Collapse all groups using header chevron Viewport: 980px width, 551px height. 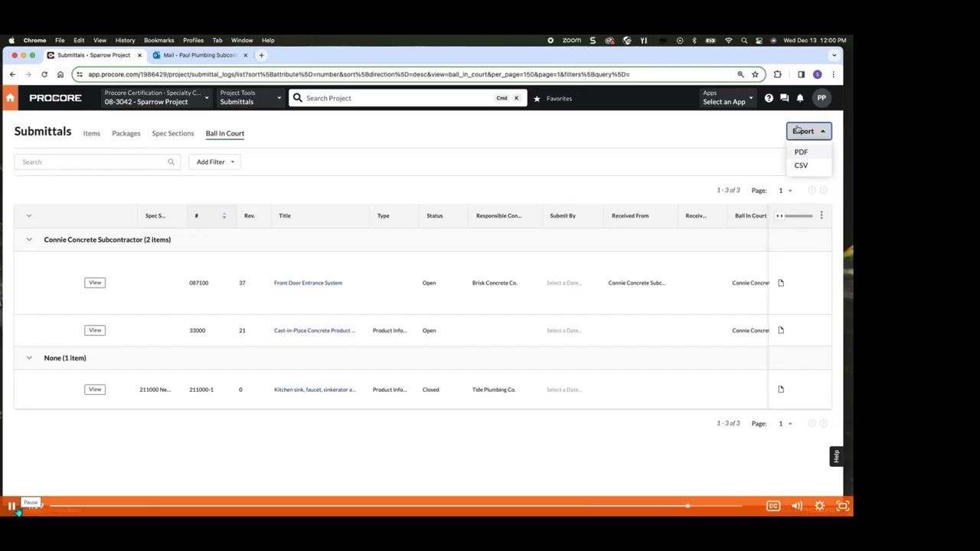(x=29, y=216)
